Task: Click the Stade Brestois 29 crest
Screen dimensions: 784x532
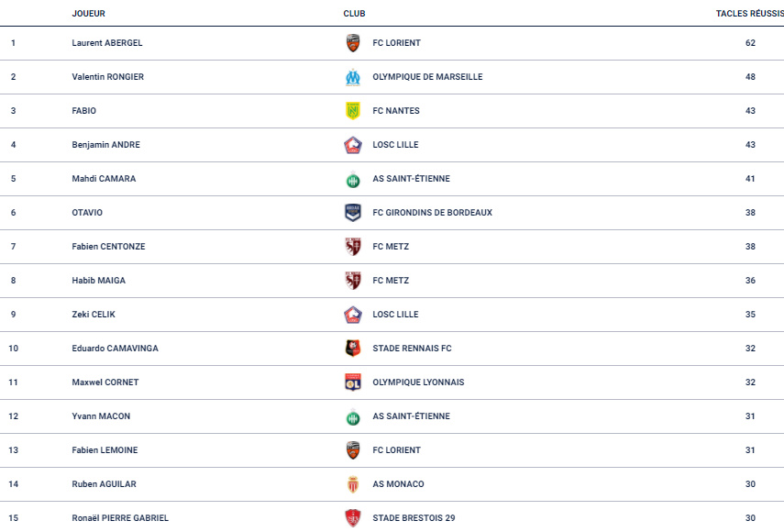Action: (353, 518)
